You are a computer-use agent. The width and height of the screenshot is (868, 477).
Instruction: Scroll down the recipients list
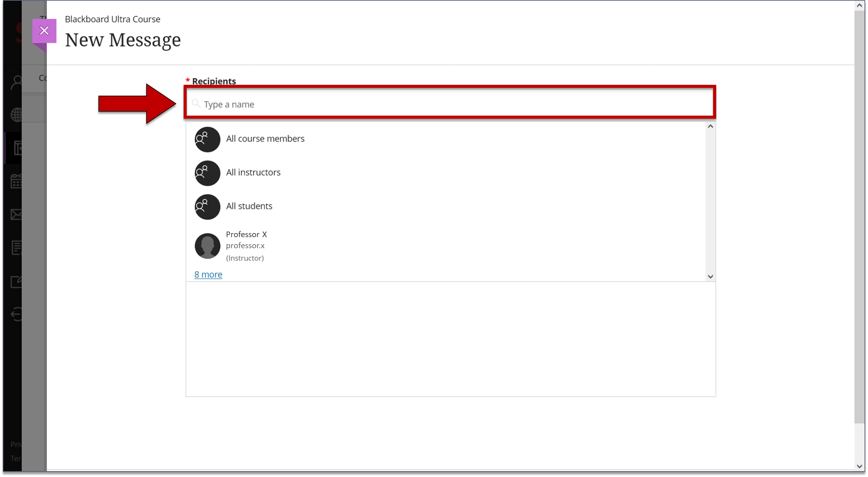tap(711, 276)
